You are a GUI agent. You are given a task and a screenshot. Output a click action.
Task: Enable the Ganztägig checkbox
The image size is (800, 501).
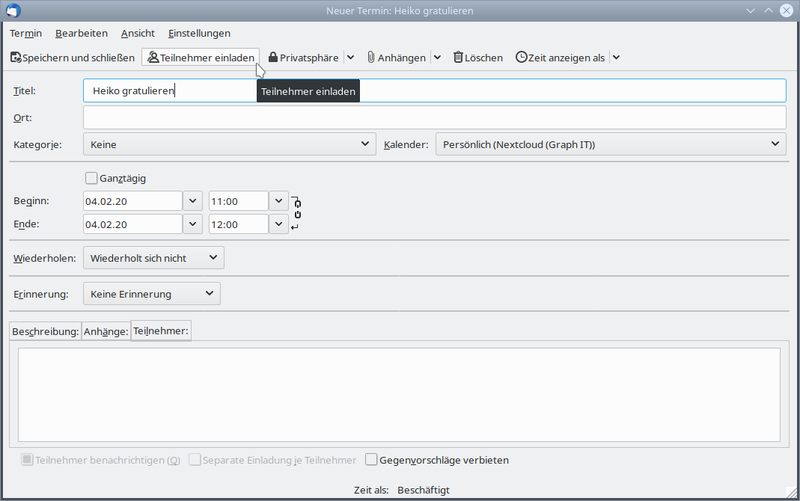[92, 178]
